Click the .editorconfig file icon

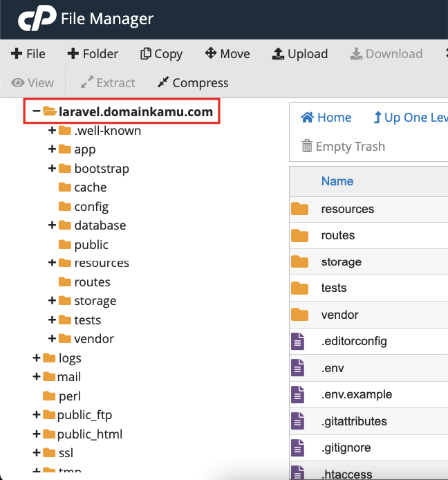click(x=298, y=341)
